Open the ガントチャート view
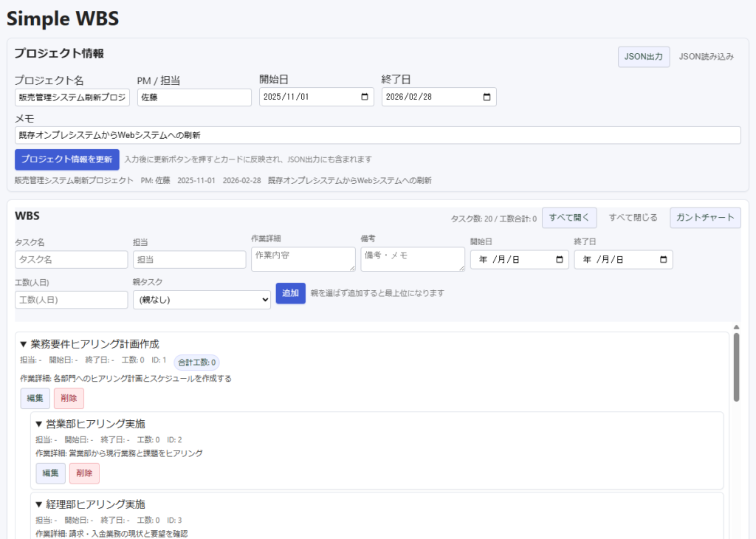The image size is (756, 539). tap(705, 218)
